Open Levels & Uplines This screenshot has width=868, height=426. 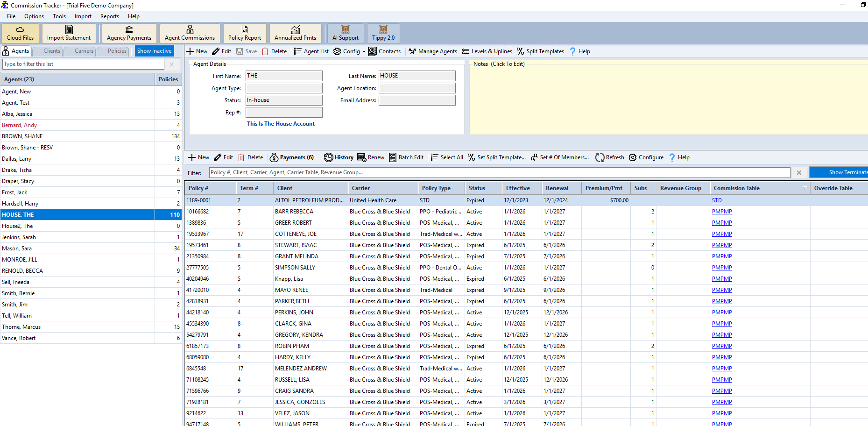click(x=487, y=51)
